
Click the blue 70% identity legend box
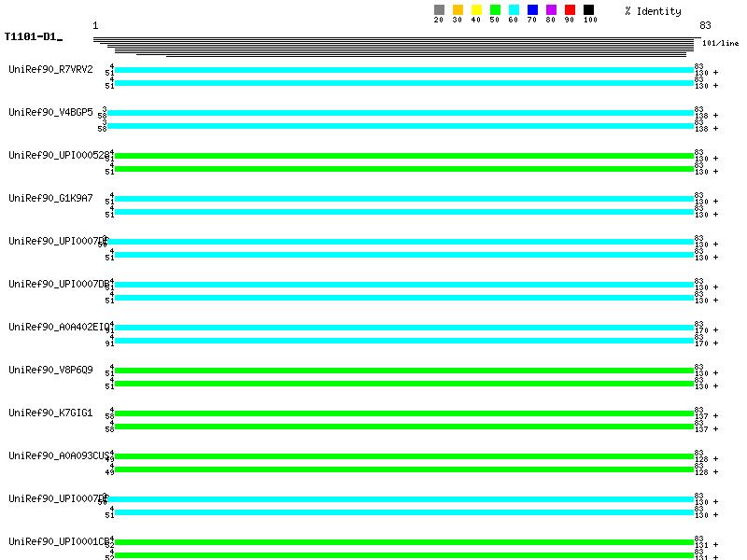click(532, 10)
